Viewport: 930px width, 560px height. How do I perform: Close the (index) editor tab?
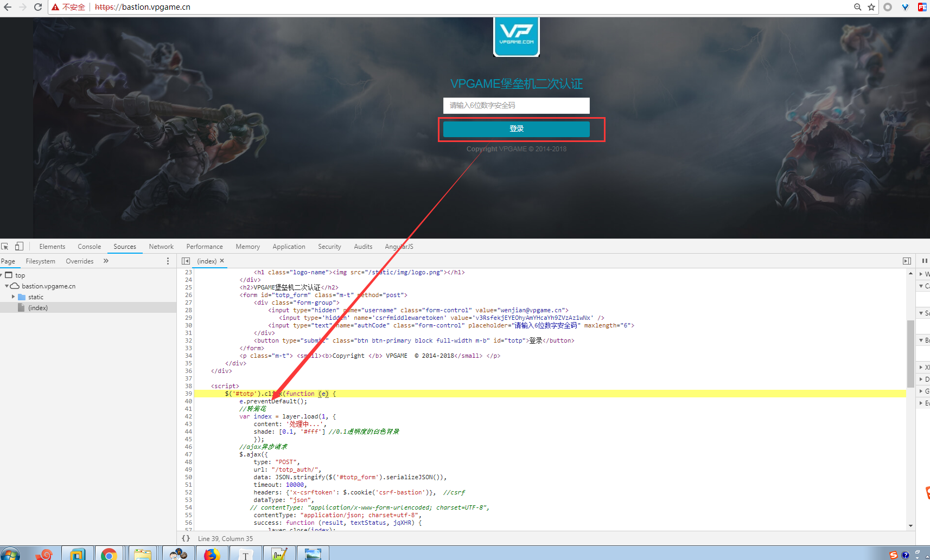(x=222, y=261)
